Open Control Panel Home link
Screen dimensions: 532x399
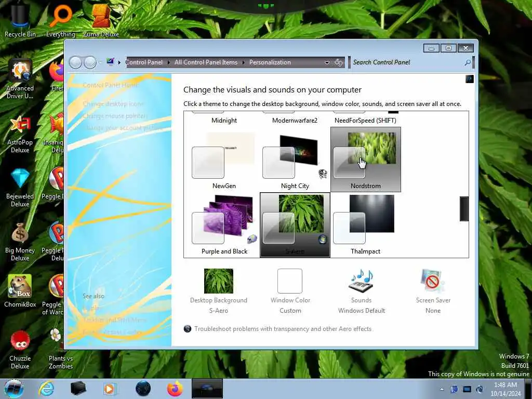coord(110,85)
